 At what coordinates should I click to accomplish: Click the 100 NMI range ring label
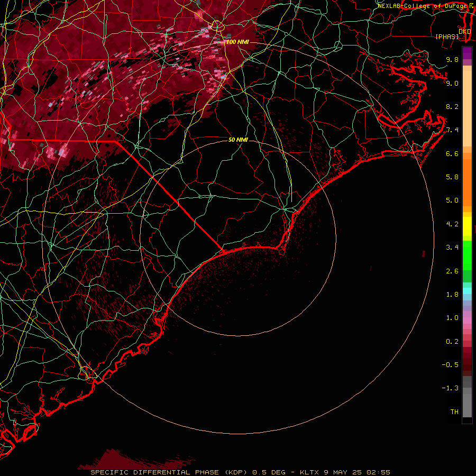click(x=237, y=42)
